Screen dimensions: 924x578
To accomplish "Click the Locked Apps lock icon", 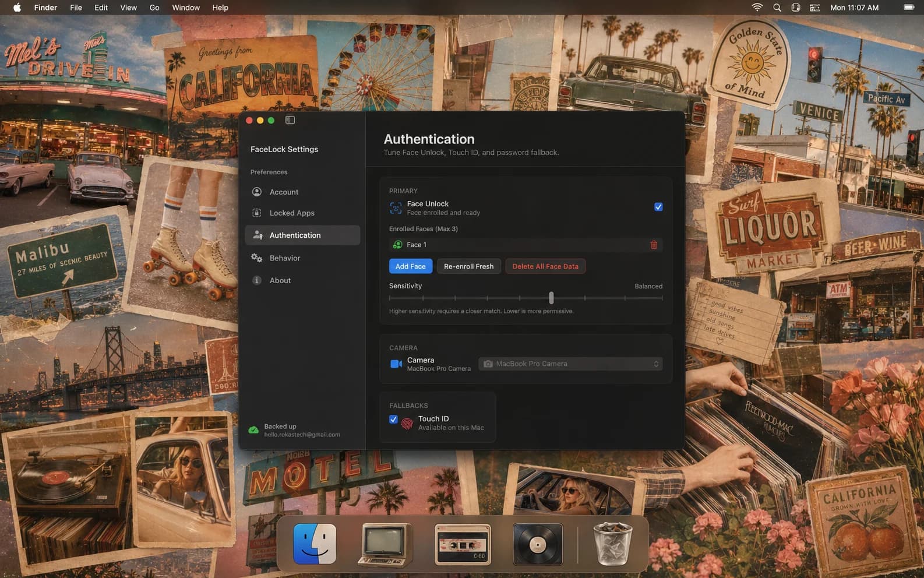I will click(257, 213).
